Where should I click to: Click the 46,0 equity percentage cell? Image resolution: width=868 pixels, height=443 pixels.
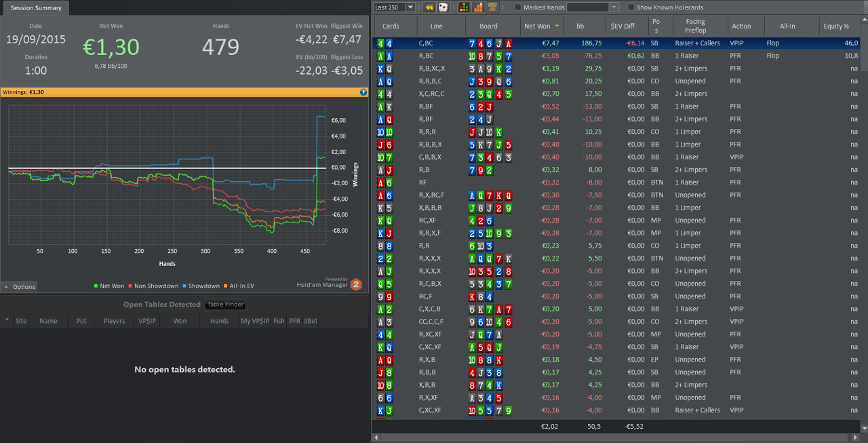851,43
